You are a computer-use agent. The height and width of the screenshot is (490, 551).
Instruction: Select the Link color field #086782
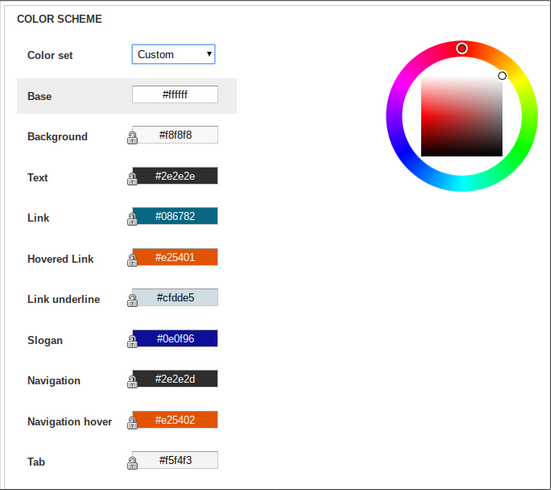[175, 216]
